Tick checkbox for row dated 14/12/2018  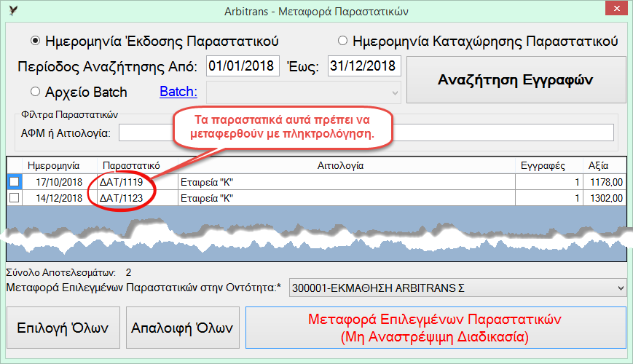pos(15,198)
